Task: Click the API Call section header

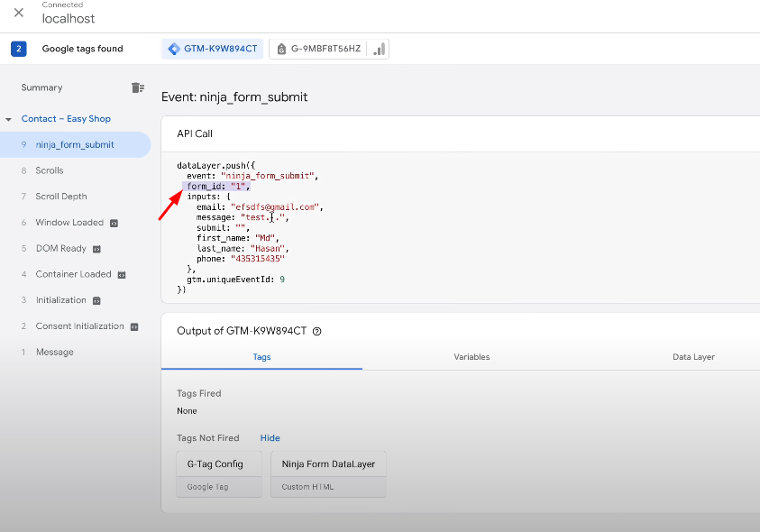Action: 195,133
